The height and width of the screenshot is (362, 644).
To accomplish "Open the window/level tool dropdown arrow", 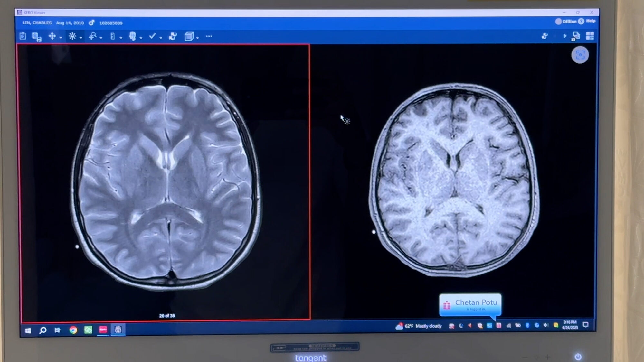I will pyautogui.click(x=81, y=38).
